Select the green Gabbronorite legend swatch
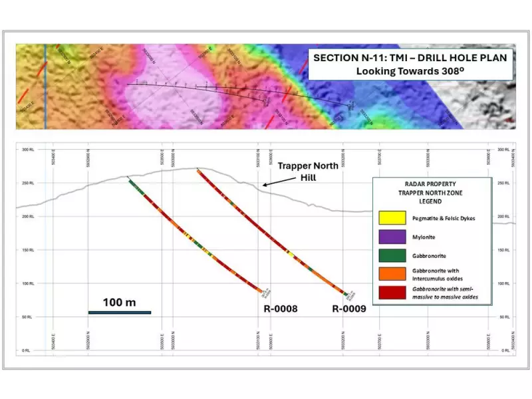This screenshot has height=399, width=532. coord(392,256)
